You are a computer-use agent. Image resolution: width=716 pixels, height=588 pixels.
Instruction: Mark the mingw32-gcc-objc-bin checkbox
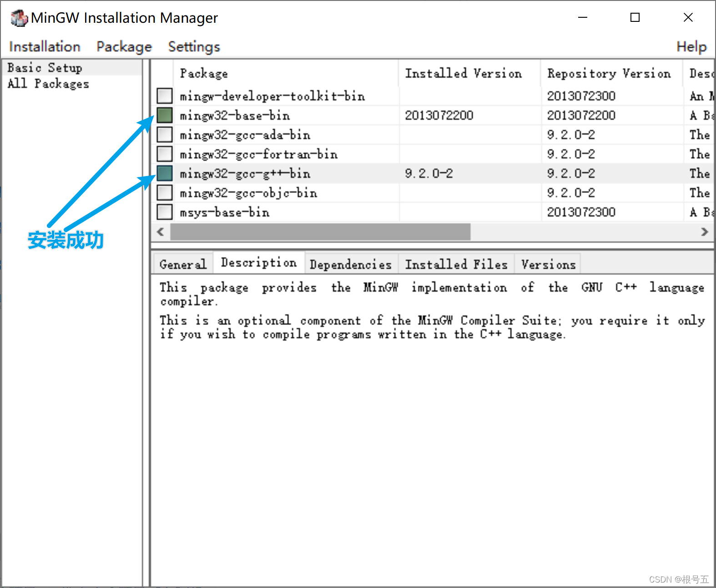pyautogui.click(x=165, y=193)
